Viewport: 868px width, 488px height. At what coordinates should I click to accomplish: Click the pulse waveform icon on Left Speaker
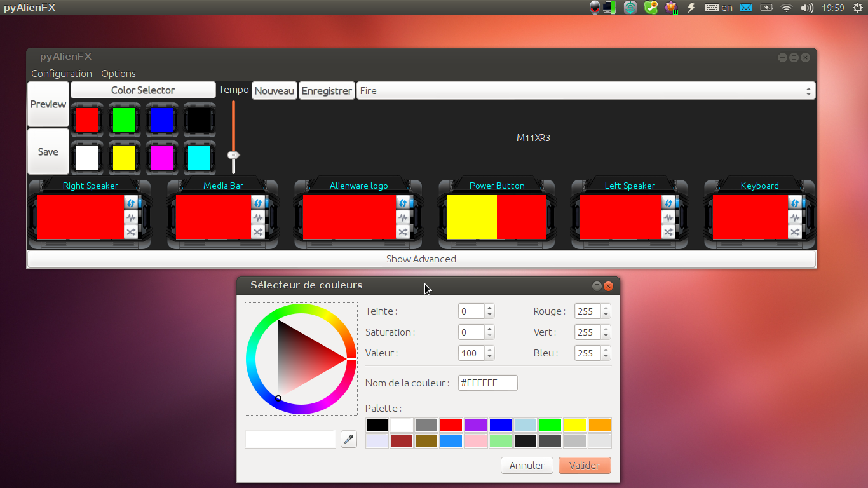(x=668, y=217)
